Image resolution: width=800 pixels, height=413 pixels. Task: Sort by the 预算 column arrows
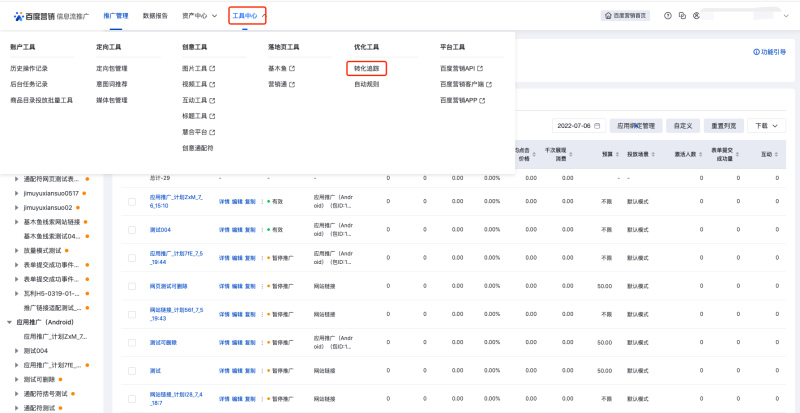tap(617, 154)
